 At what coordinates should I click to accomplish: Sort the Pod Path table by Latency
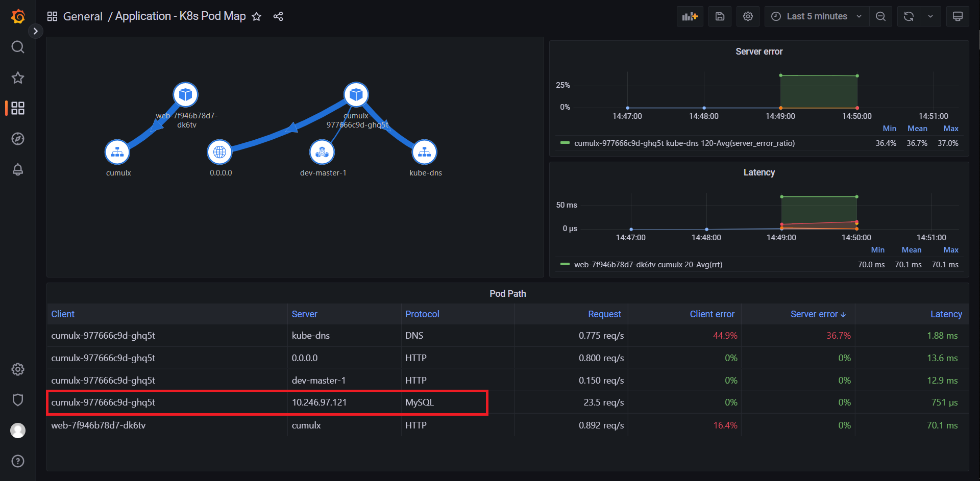tap(945, 314)
